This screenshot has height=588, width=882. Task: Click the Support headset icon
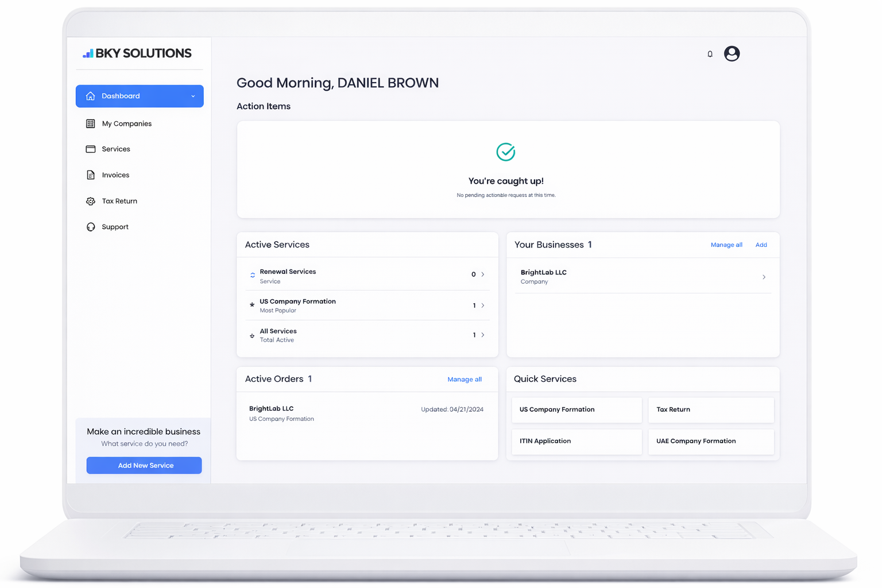[91, 227]
